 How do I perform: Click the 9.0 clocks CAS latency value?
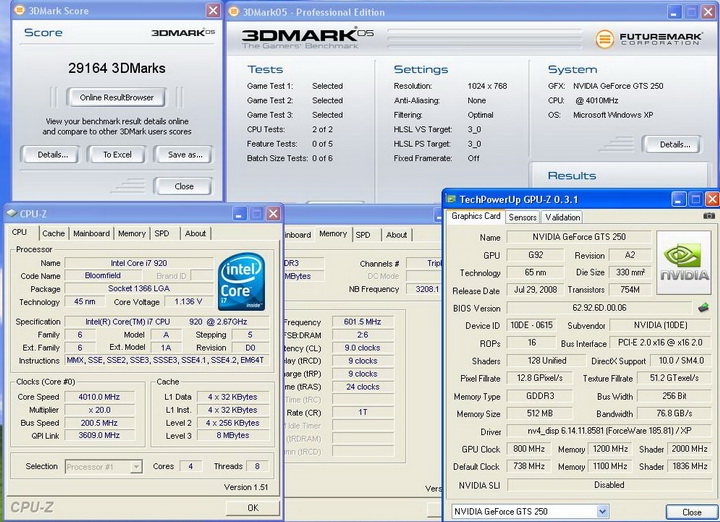point(362,348)
